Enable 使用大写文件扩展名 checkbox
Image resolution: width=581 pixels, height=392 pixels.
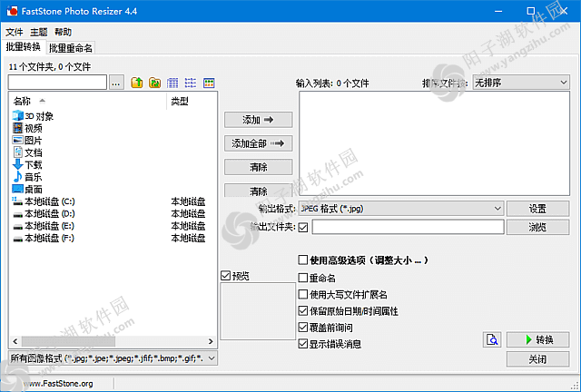[303, 294]
